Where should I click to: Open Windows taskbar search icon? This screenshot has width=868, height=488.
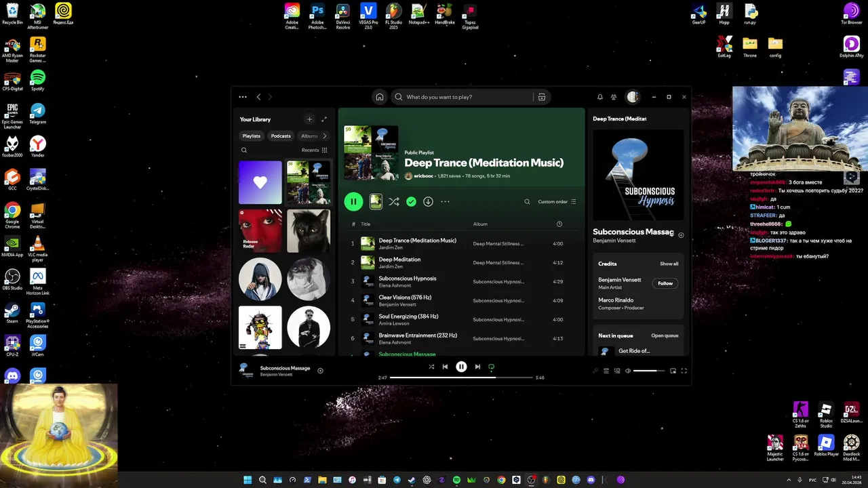262,480
